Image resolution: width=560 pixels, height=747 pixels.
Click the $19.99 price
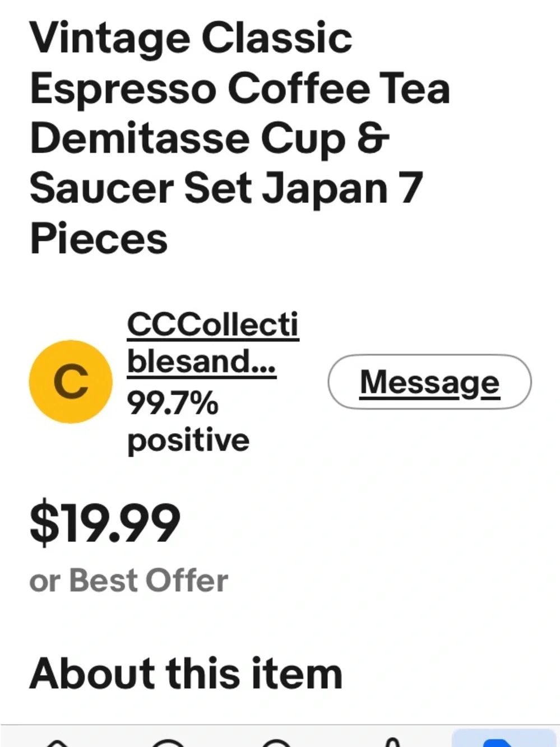105,523
